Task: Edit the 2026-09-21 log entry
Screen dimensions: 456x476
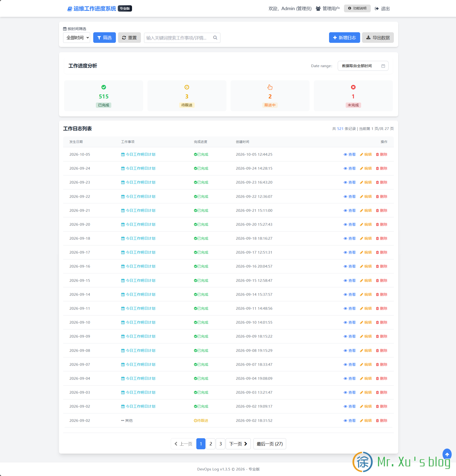Action: (366, 211)
